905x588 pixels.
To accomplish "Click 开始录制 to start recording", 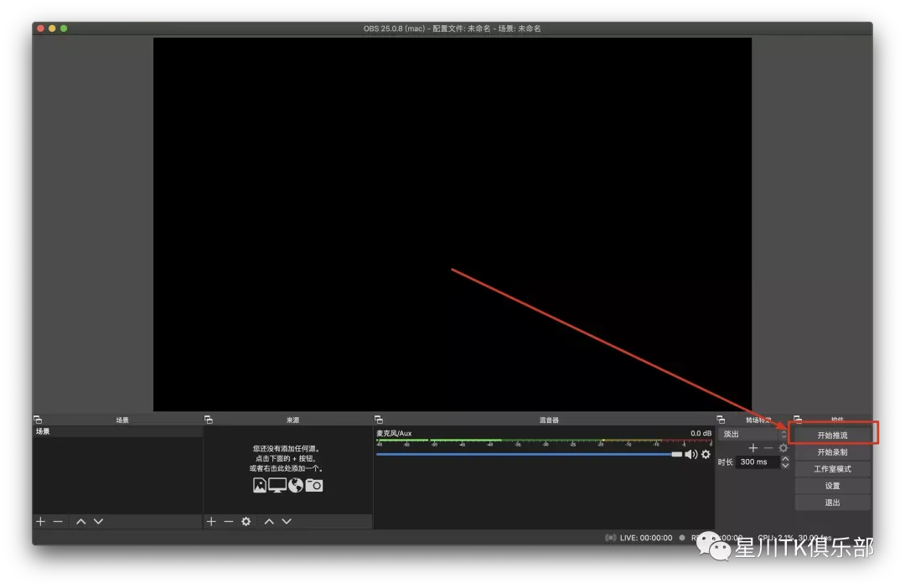I will (x=832, y=452).
